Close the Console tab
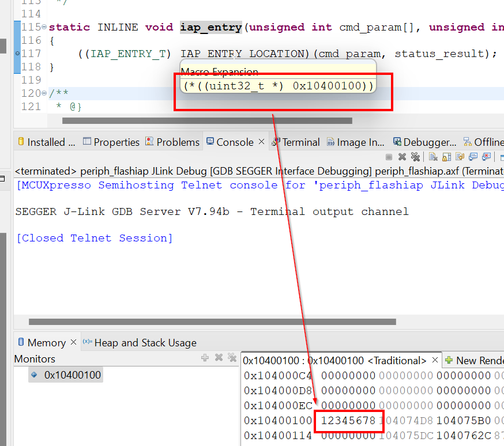Viewport: 504px width, 446px height. point(262,142)
